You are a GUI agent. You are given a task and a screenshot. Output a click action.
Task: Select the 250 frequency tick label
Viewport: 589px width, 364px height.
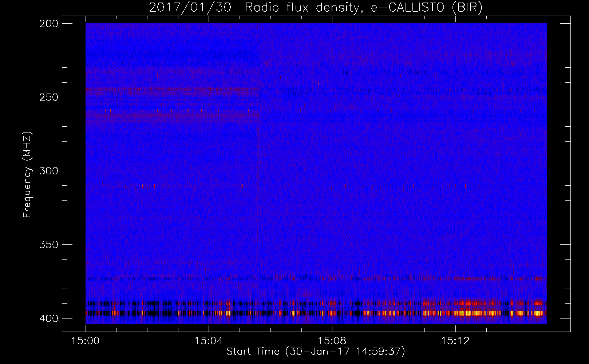[x=49, y=97]
